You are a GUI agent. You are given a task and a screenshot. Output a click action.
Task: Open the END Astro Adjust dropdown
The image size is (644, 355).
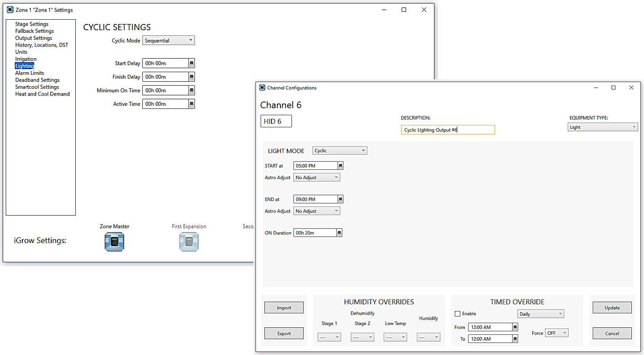click(317, 211)
